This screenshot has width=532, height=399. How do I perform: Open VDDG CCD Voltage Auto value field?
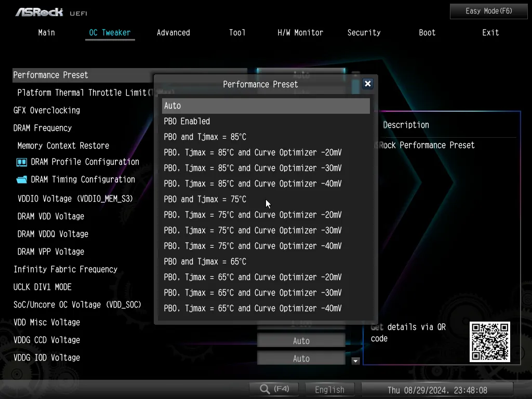pyautogui.click(x=301, y=341)
